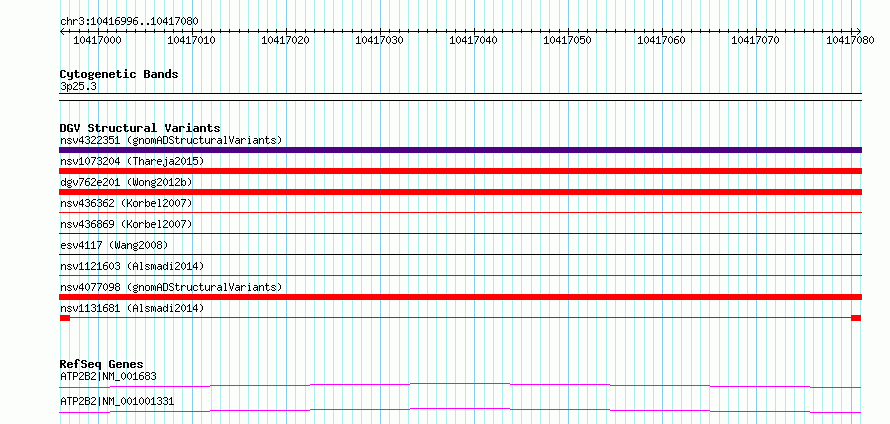This screenshot has height=424, width=890.
Task: Open gene label ATP2B2|NM_001001331
Action: pos(117,402)
